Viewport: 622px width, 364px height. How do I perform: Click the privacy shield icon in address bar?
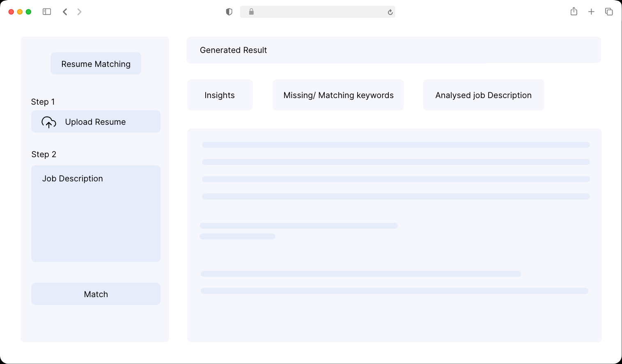(229, 12)
